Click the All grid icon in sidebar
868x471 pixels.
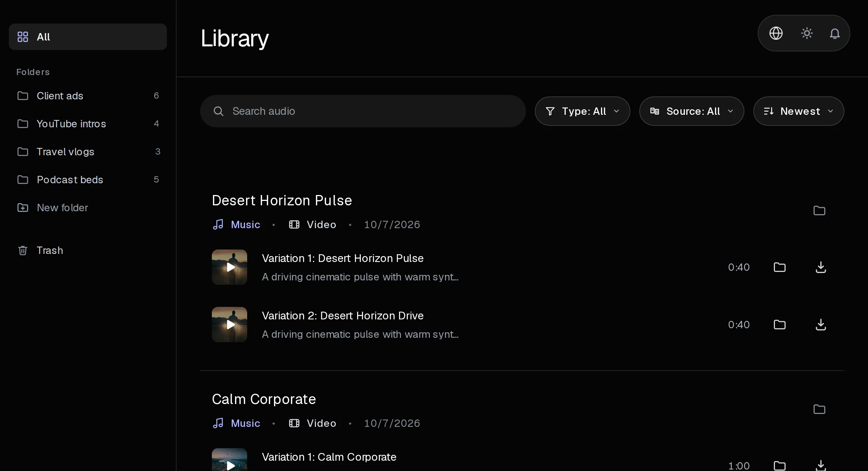(x=23, y=37)
